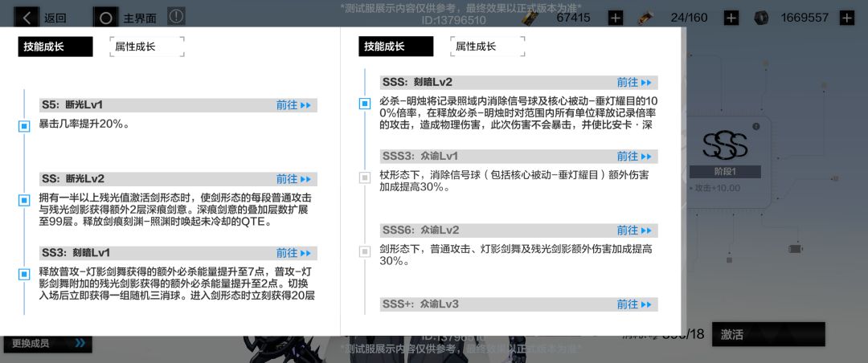
Task: Click the 24/160 stamina value
Action: pos(690,18)
